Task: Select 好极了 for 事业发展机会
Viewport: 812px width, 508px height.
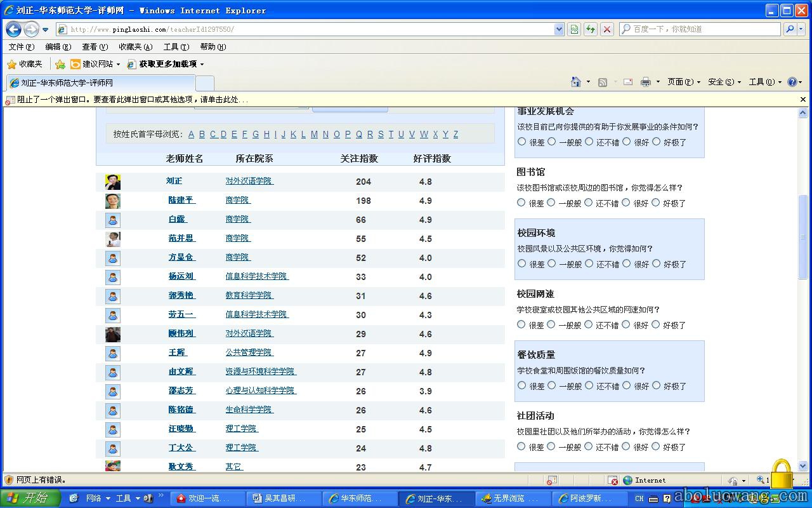Action: point(657,142)
